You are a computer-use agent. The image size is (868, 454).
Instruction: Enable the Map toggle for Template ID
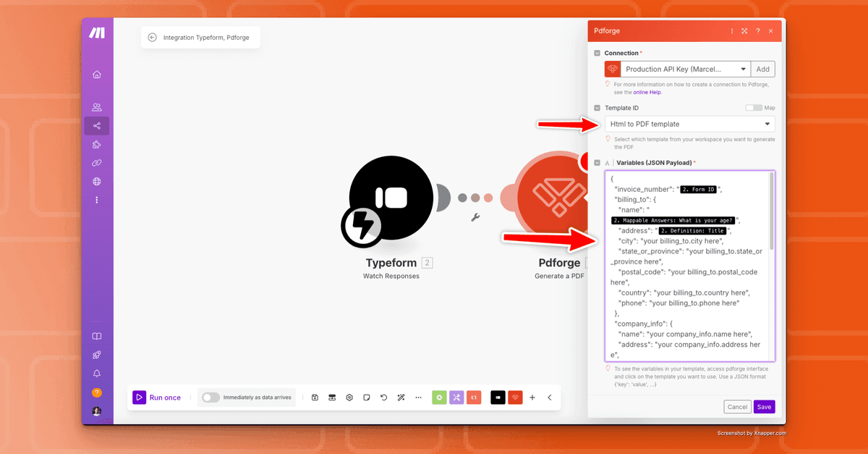(x=753, y=108)
